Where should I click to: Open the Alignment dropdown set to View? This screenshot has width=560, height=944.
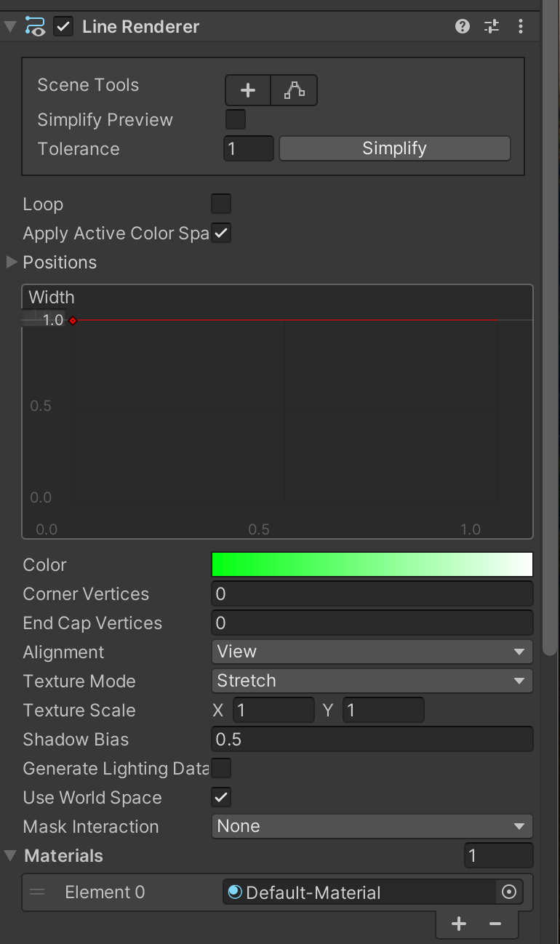click(x=372, y=652)
